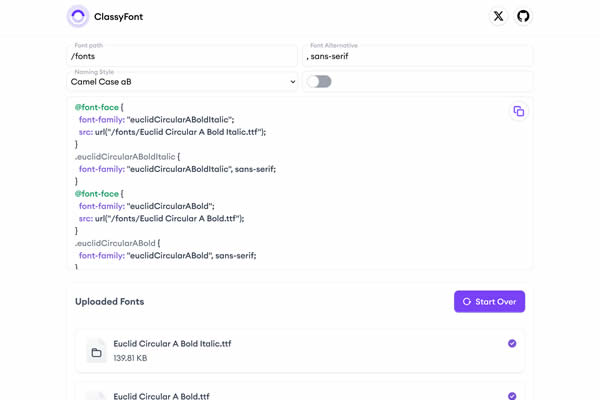600x400 pixels.
Task: Select file name Euclid Circular A Bold Italic.ttf
Action: pyautogui.click(x=172, y=344)
